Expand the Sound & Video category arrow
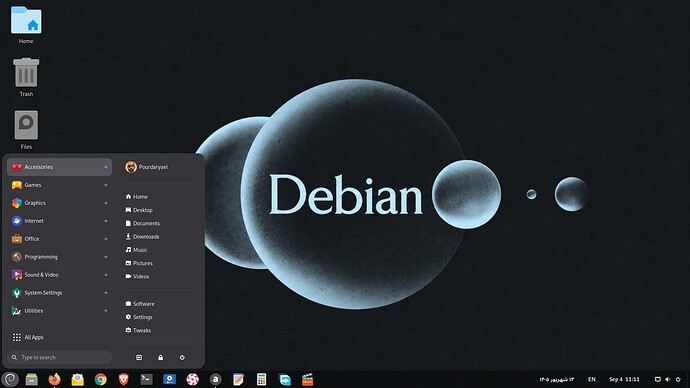 click(106, 275)
